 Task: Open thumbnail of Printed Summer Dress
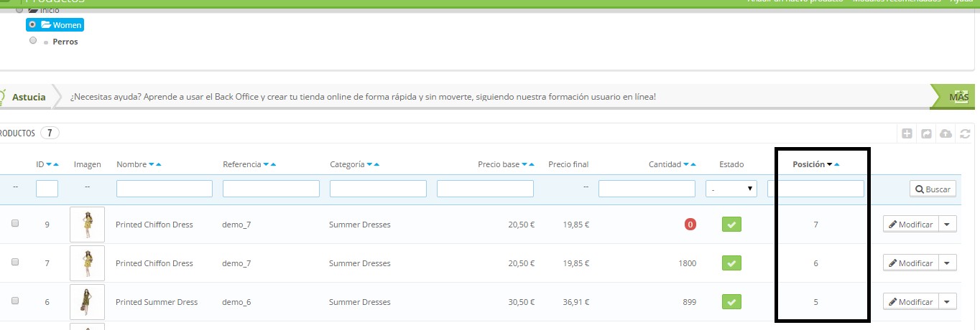tap(87, 302)
